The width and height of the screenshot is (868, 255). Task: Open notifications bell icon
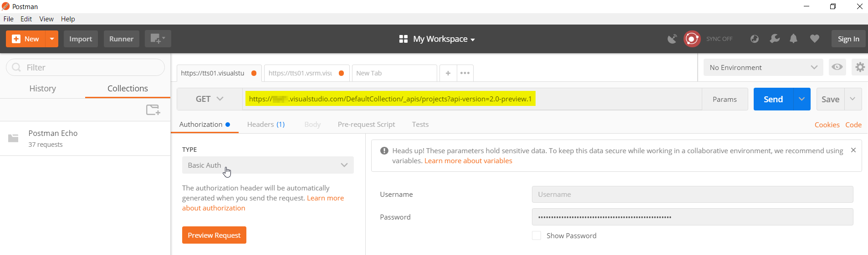click(793, 39)
